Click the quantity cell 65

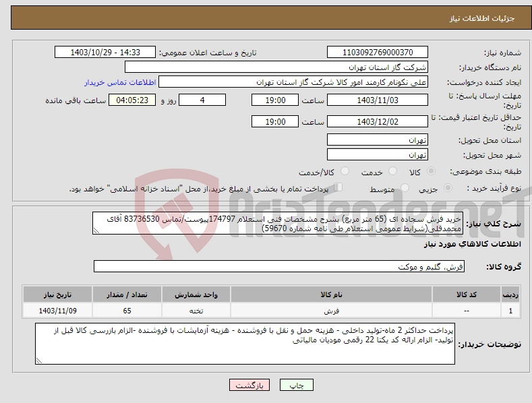127,311
